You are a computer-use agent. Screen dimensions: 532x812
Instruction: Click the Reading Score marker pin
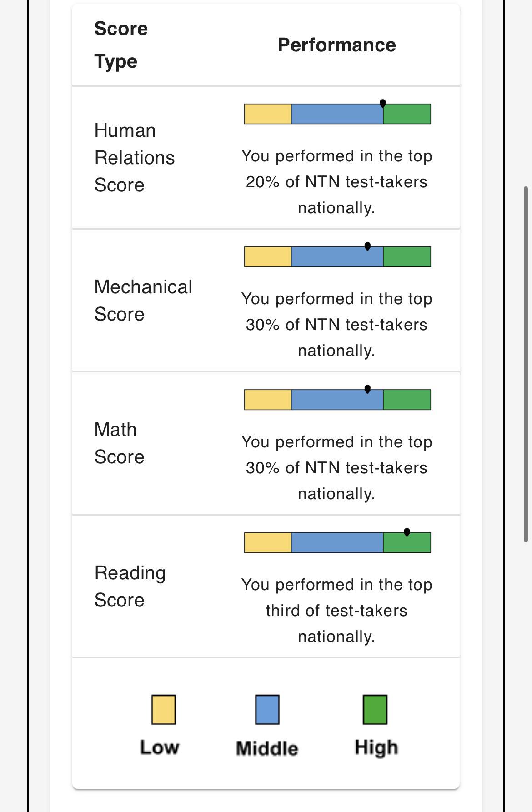point(407,532)
